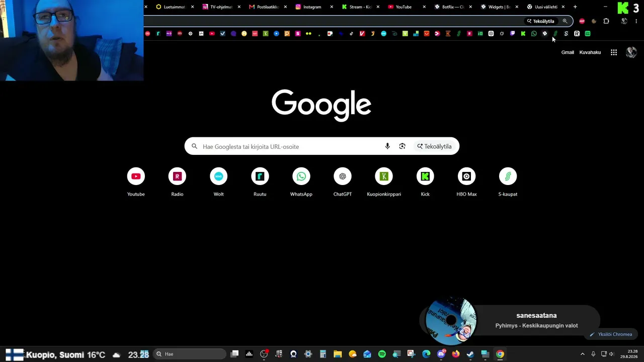This screenshot has height=362, width=644.
Task: Click Tekoälytila button in the Google search box
Action: point(434,146)
